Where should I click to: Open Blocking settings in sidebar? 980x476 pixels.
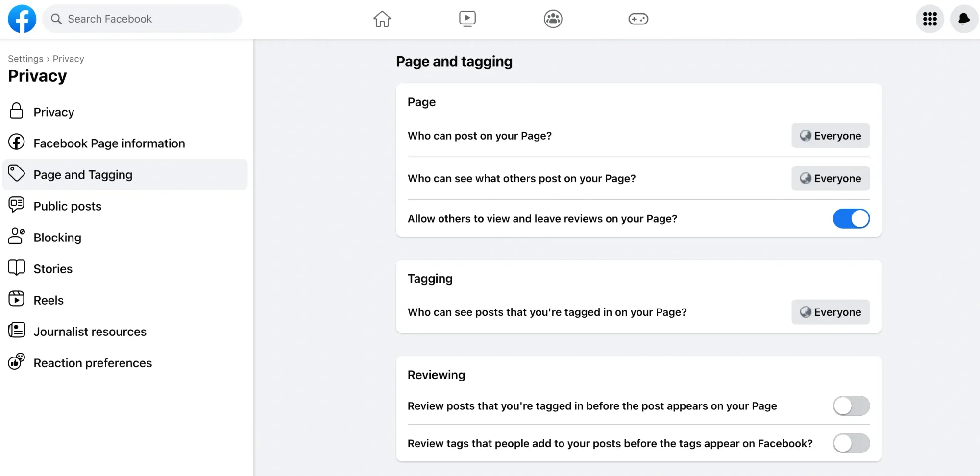pyautogui.click(x=57, y=238)
